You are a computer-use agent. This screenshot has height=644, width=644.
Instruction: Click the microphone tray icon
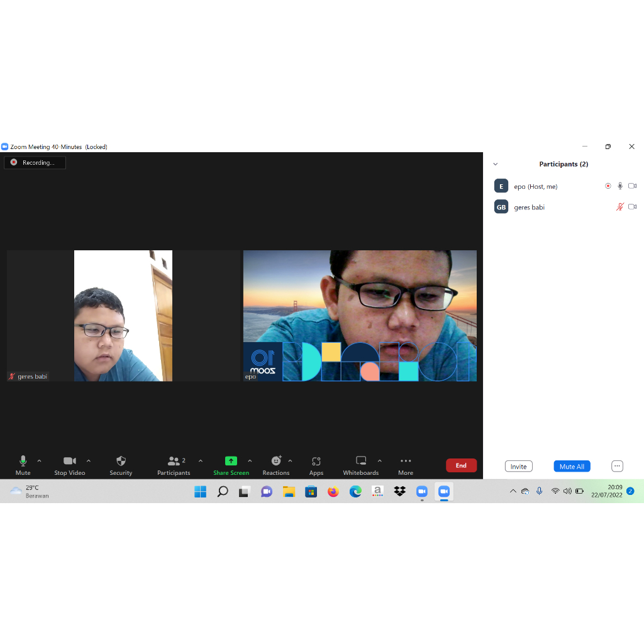pyautogui.click(x=539, y=491)
